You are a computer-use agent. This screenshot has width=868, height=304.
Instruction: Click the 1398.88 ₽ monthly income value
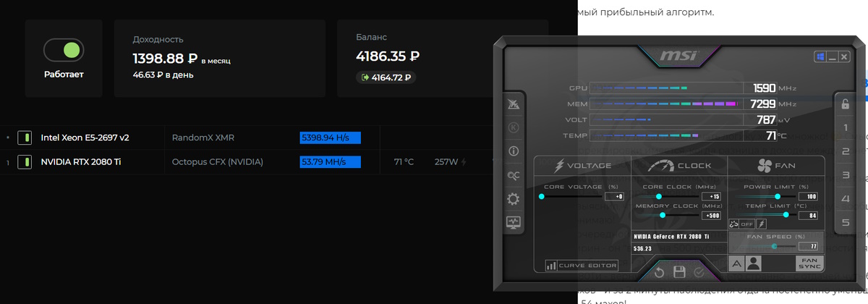(165, 57)
